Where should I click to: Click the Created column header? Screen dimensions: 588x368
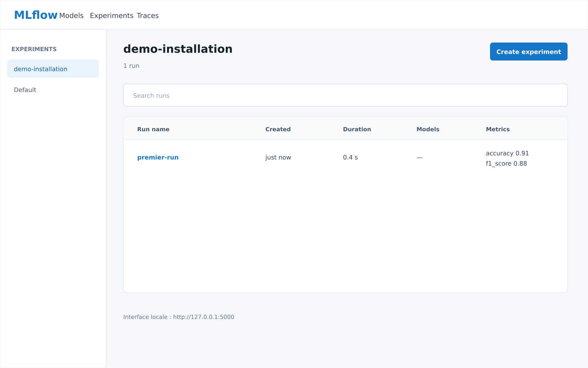point(278,129)
